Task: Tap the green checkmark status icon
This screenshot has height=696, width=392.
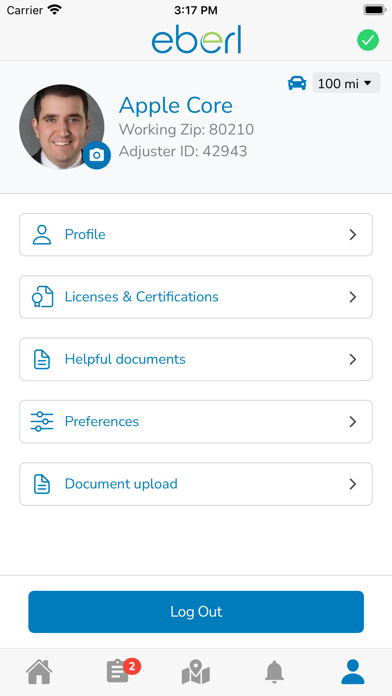Action: tap(368, 40)
